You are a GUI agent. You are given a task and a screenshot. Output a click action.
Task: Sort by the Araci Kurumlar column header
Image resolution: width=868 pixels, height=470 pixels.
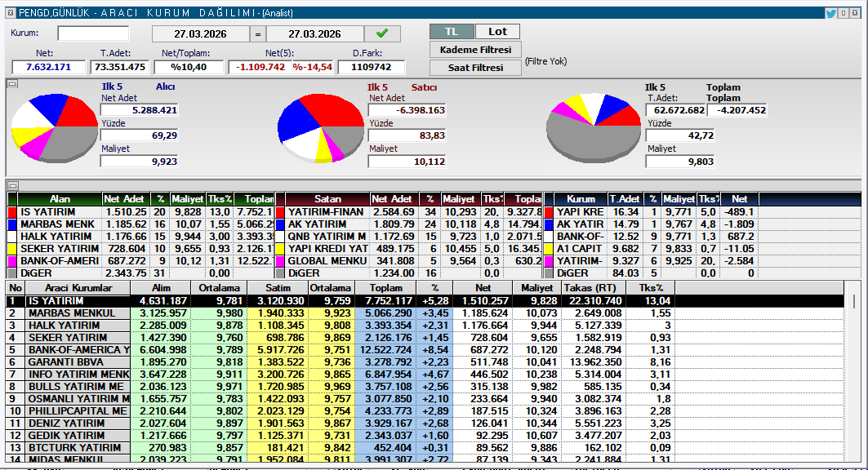(x=78, y=288)
